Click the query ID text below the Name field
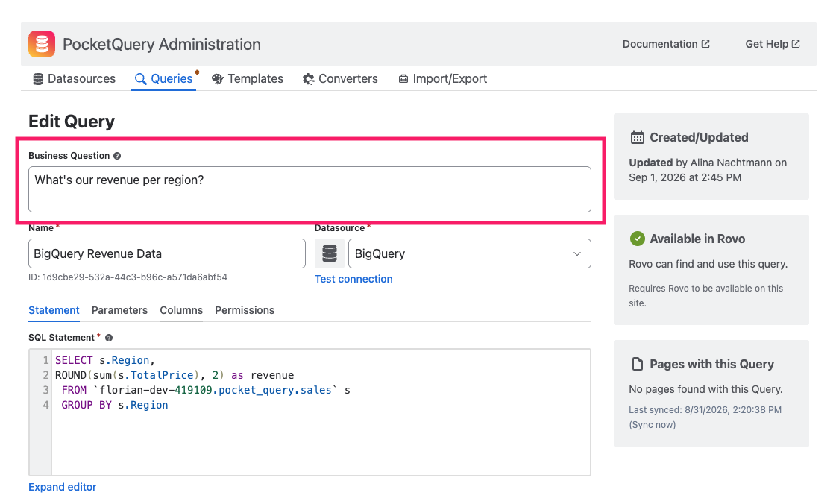This screenshot has width=836, height=504. click(x=128, y=277)
